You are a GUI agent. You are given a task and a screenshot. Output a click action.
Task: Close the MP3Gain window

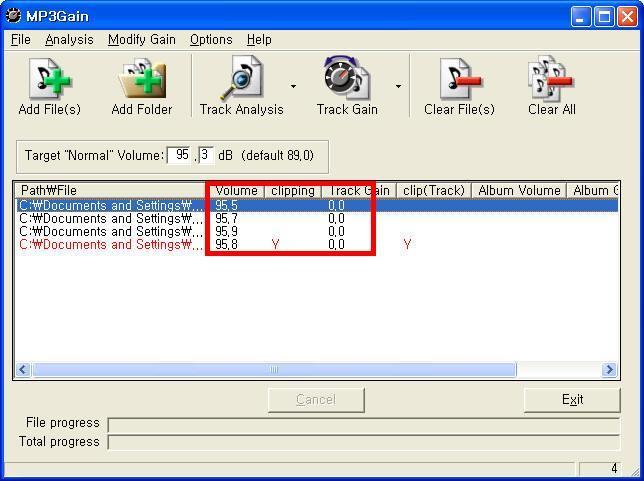click(628, 17)
